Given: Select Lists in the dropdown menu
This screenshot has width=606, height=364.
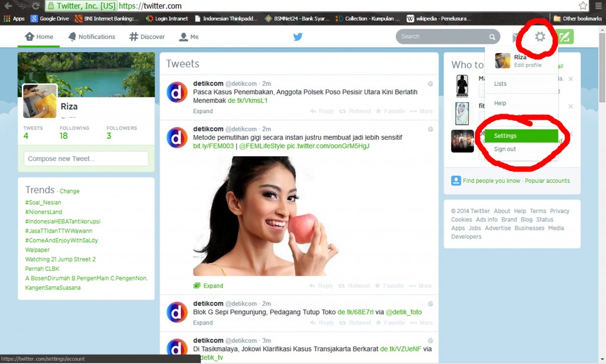Looking at the screenshot, I should tap(500, 83).
